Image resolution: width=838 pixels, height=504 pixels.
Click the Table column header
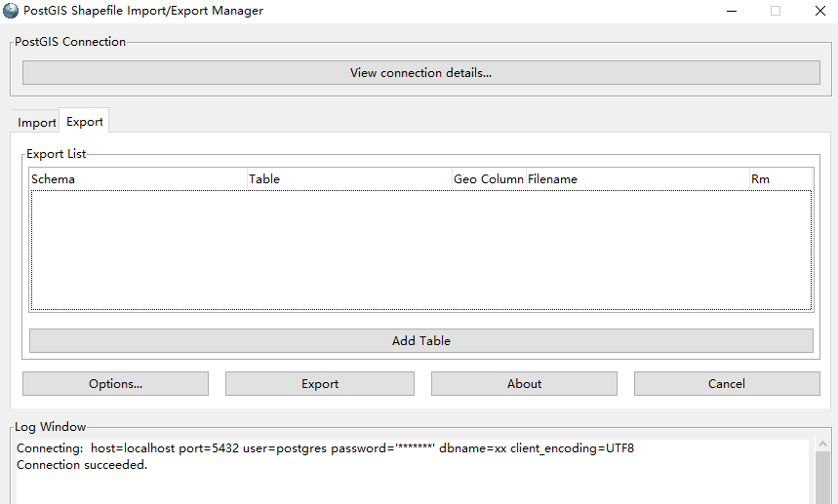tap(349, 178)
